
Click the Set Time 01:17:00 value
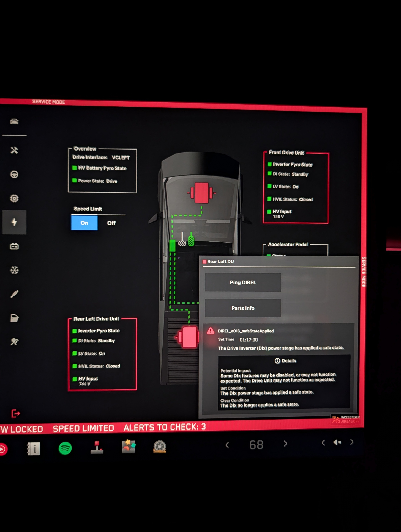[249, 340]
